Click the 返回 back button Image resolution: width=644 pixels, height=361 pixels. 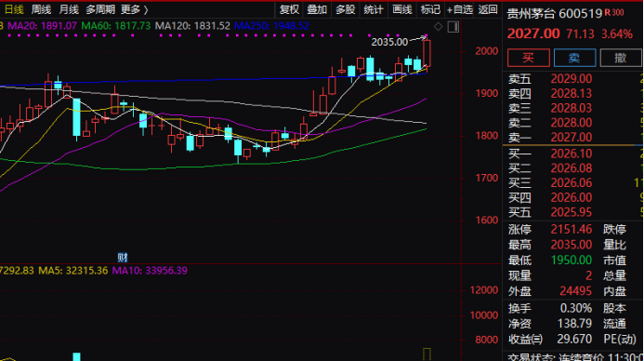[x=488, y=9]
